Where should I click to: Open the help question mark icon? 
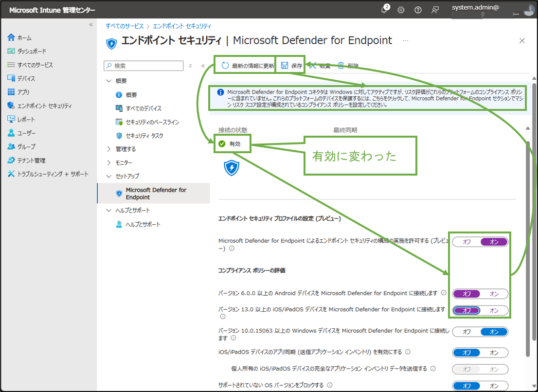coord(418,10)
